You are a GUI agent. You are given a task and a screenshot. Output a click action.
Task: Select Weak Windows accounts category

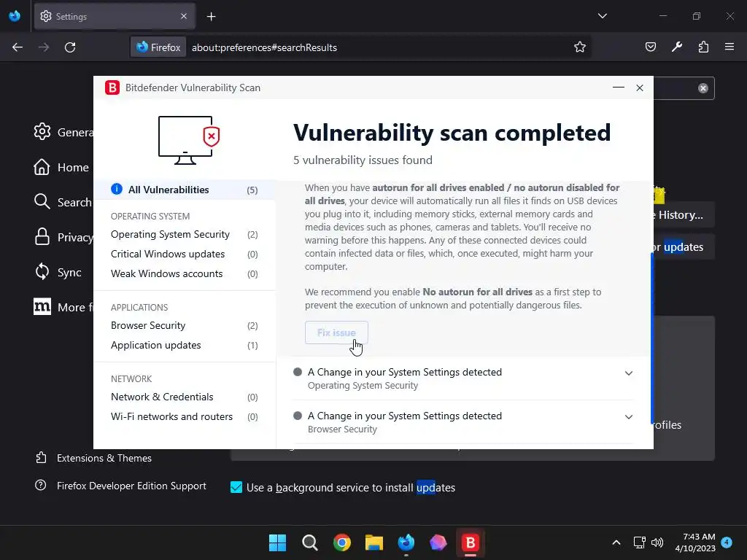click(185, 273)
